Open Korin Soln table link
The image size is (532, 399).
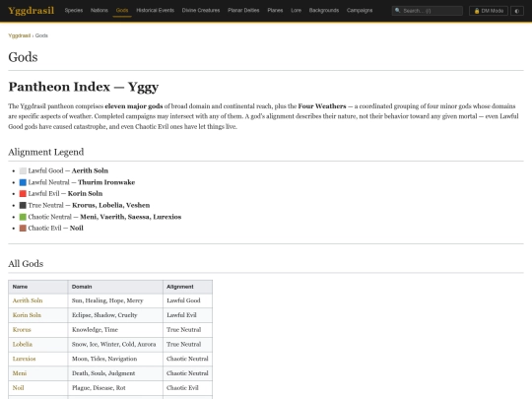tap(27, 315)
